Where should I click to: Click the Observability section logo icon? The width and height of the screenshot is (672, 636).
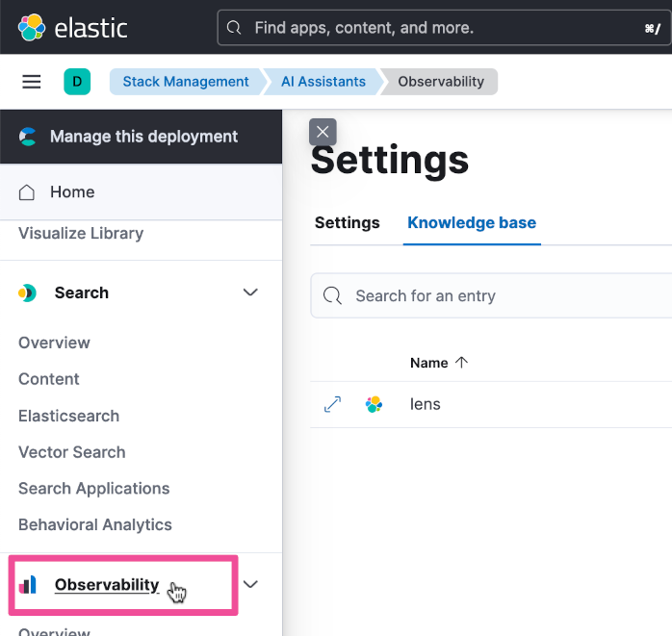point(28,584)
